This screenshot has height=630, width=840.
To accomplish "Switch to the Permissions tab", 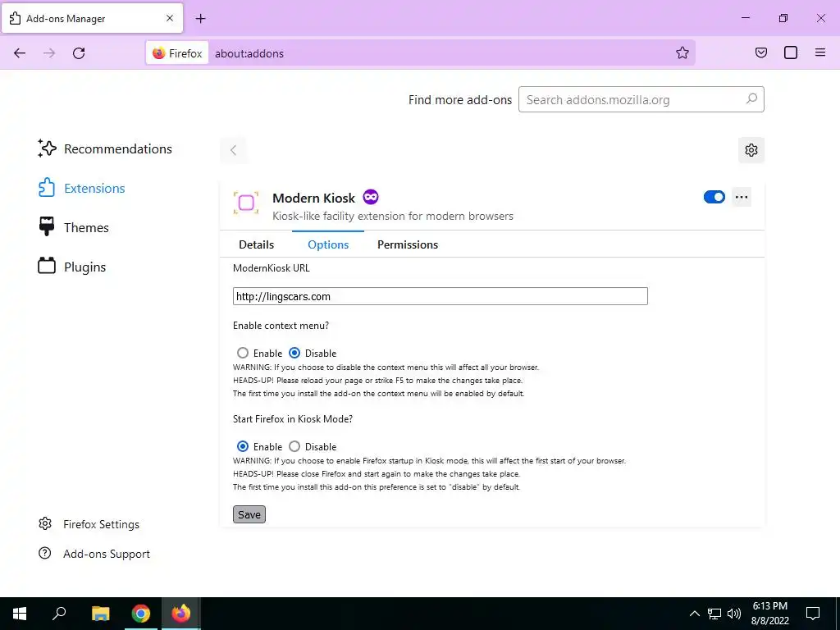I will point(408,244).
